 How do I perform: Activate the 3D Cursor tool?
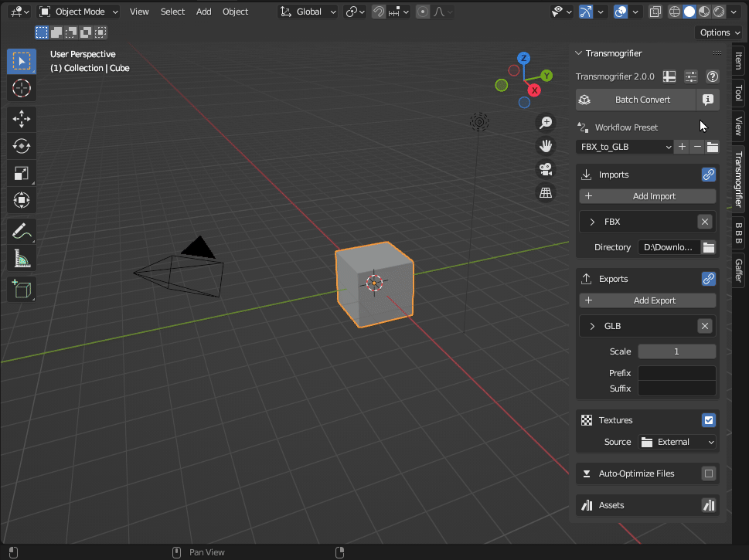[x=22, y=89]
